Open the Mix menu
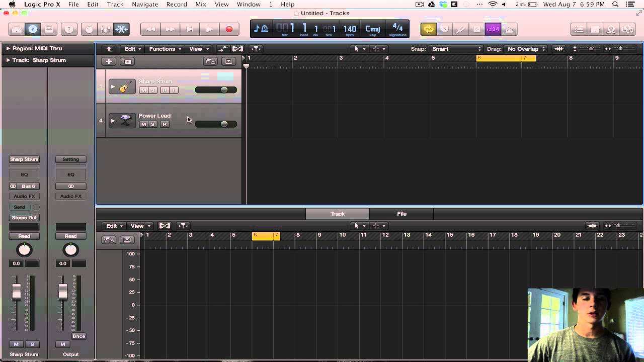Screen dimensions: 644x362 click(x=201, y=5)
